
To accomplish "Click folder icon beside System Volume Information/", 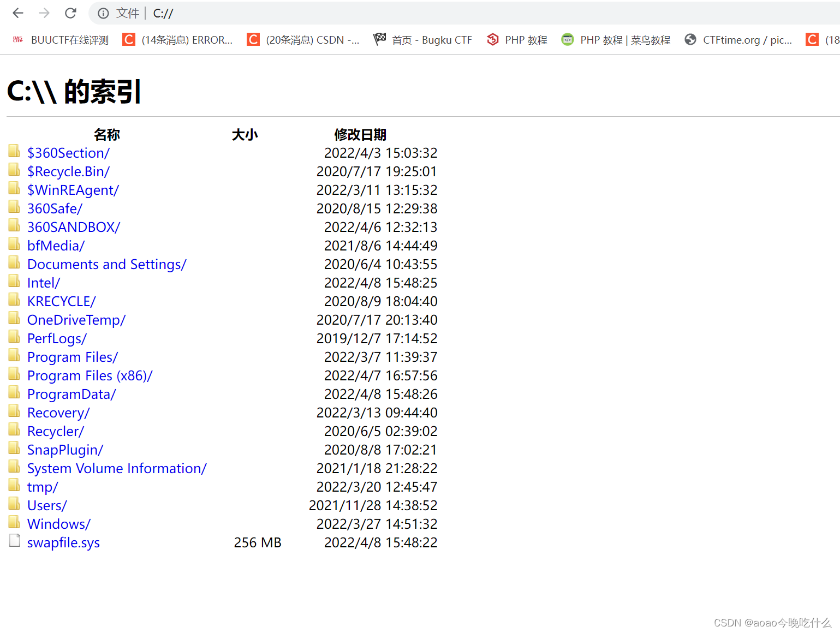I will pyautogui.click(x=15, y=467).
